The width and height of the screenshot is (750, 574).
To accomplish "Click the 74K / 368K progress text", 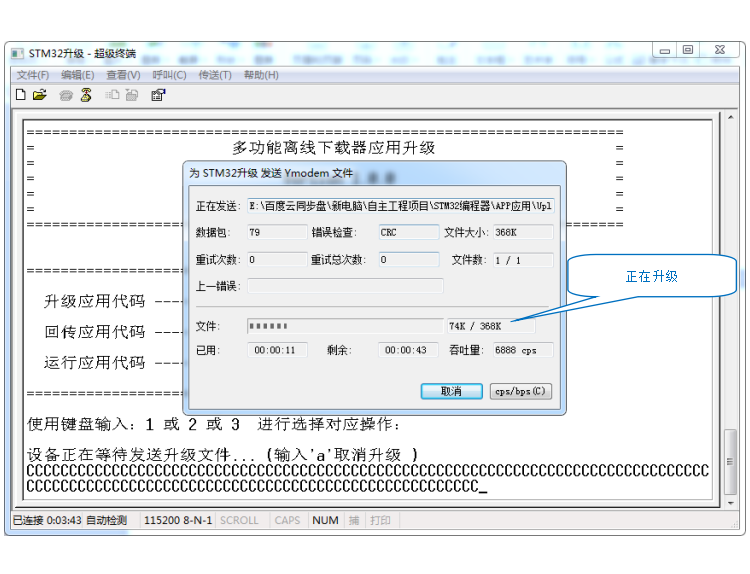I will tap(475, 326).
